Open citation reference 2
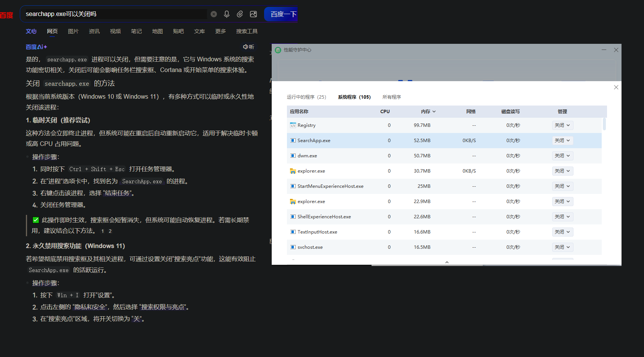This screenshot has height=357, width=644. coord(110,231)
